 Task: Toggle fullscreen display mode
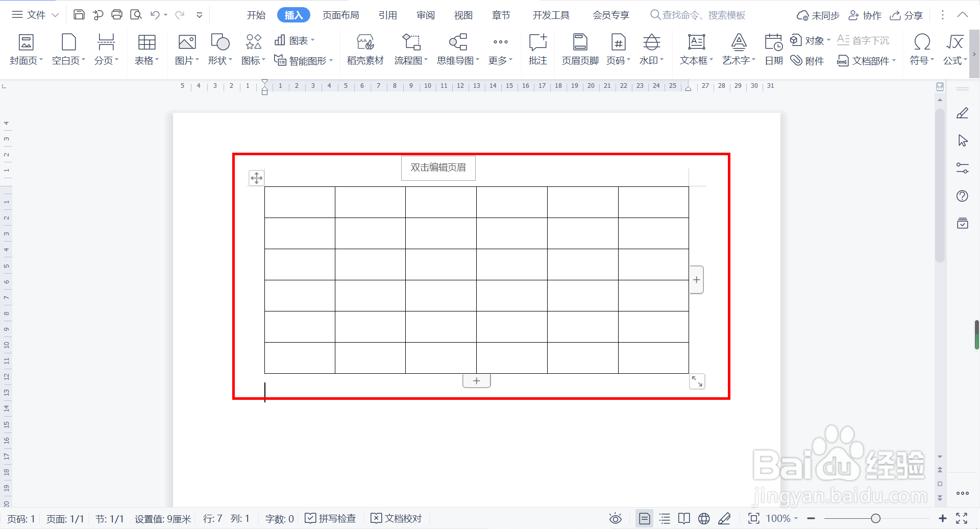coord(962,519)
